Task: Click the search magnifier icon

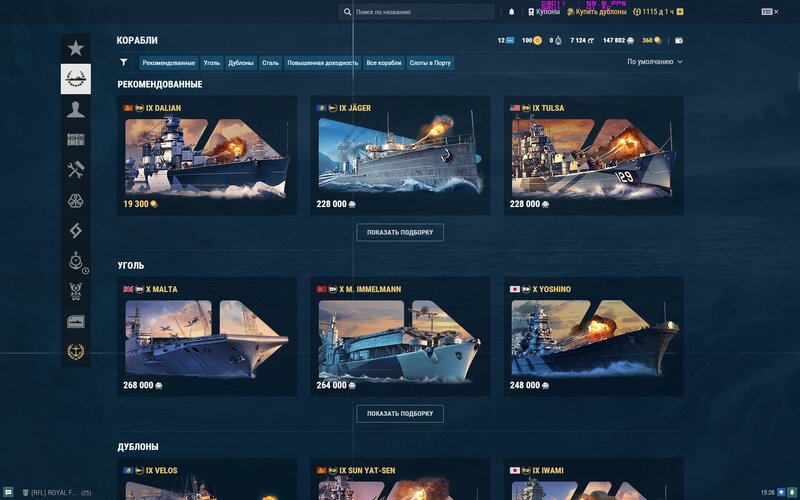Action: [347, 12]
